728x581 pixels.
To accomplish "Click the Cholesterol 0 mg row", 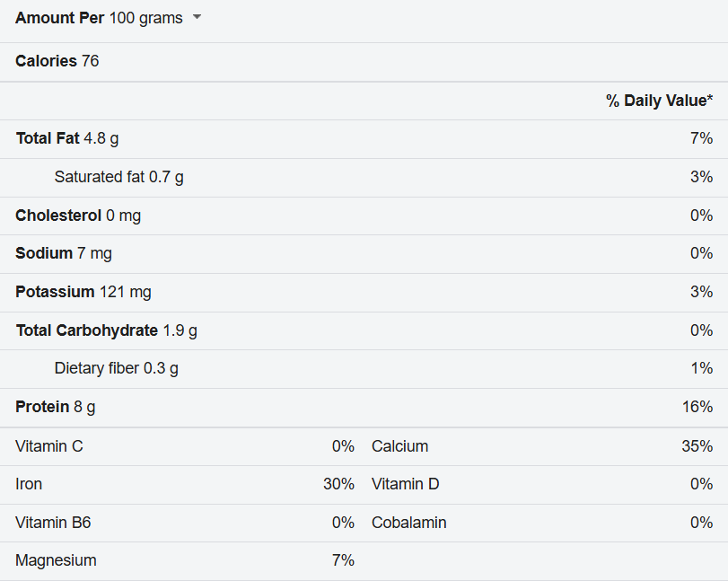I will (364, 216).
